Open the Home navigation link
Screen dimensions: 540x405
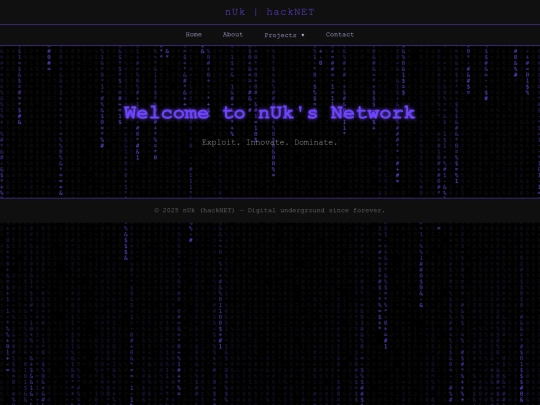[194, 34]
